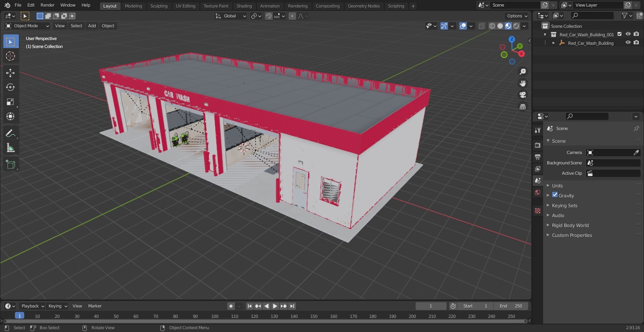Switch to wireframe shading mode
644x332 pixels.
pyautogui.click(x=492, y=26)
